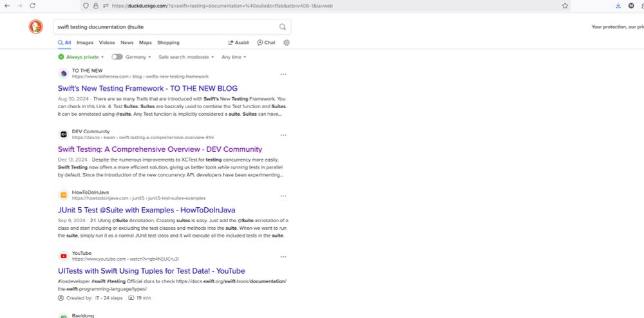
Task: Click the "HowToDoInJava" site name
Action: pyautogui.click(x=90, y=192)
